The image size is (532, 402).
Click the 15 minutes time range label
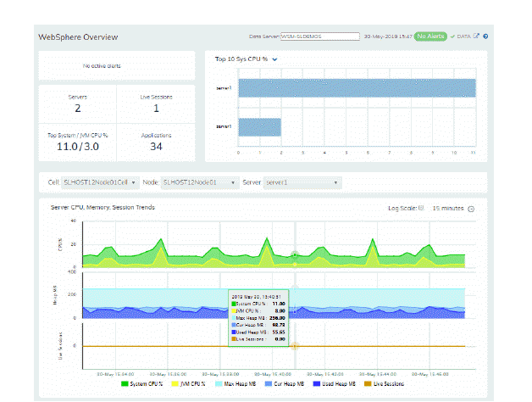[448, 209]
